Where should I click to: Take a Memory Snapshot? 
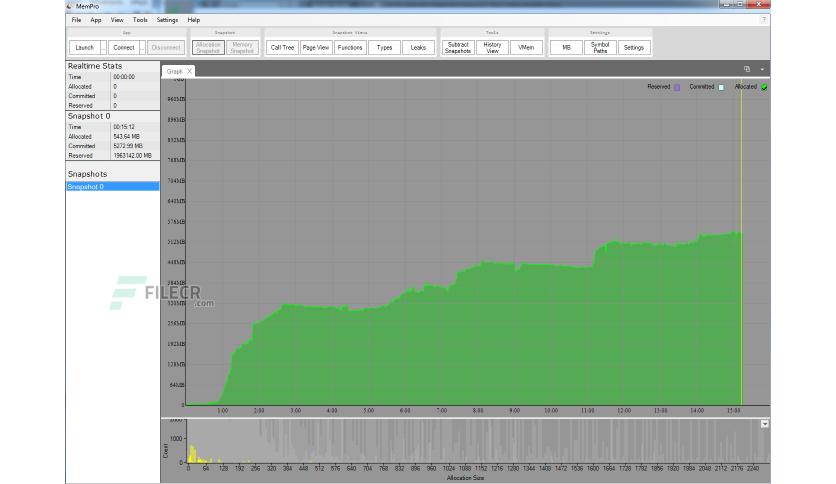click(242, 47)
